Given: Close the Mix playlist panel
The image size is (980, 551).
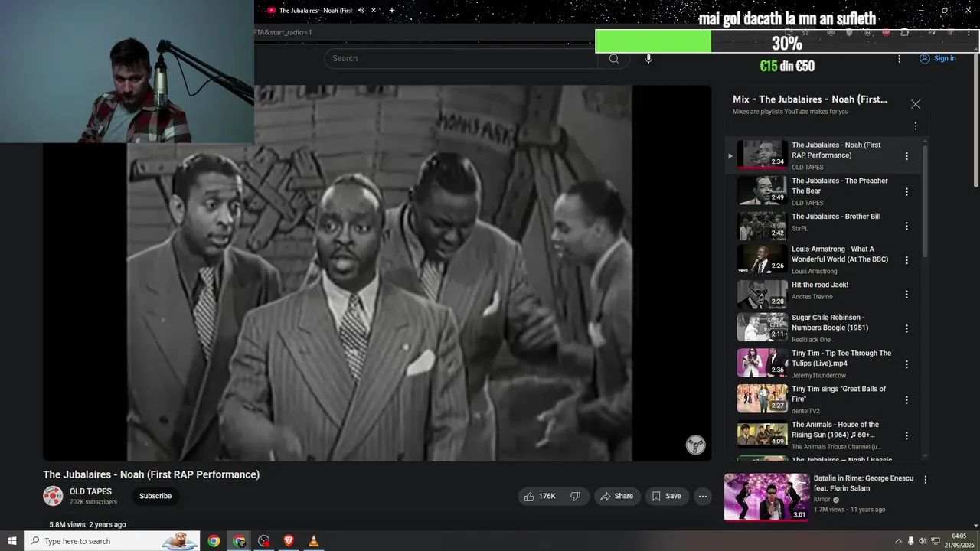Looking at the screenshot, I should 915,104.
